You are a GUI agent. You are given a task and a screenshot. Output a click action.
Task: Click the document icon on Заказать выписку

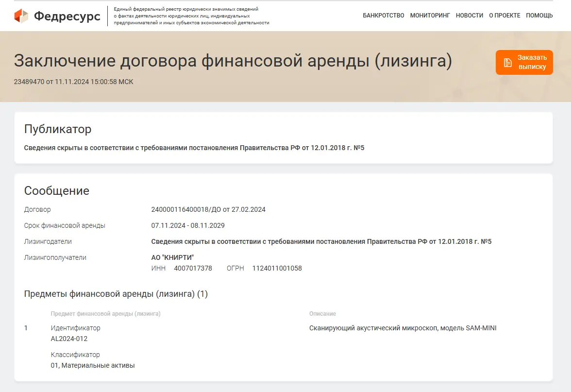tap(508, 62)
